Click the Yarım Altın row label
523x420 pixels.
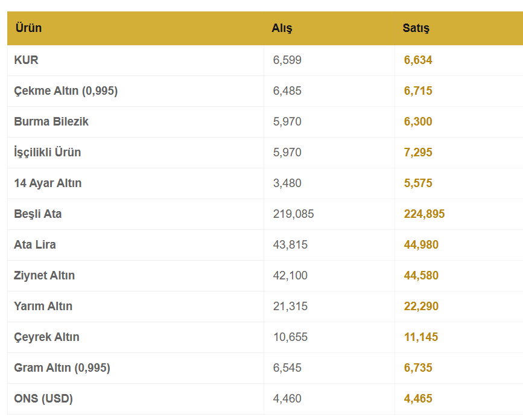43,306
